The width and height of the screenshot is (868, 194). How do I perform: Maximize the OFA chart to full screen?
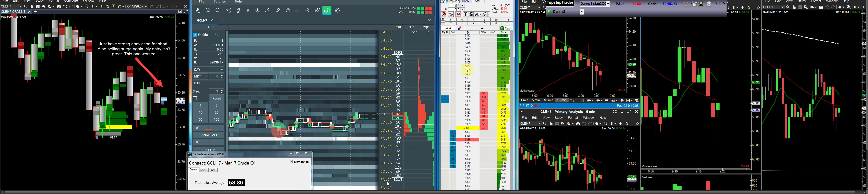pos(186,12)
